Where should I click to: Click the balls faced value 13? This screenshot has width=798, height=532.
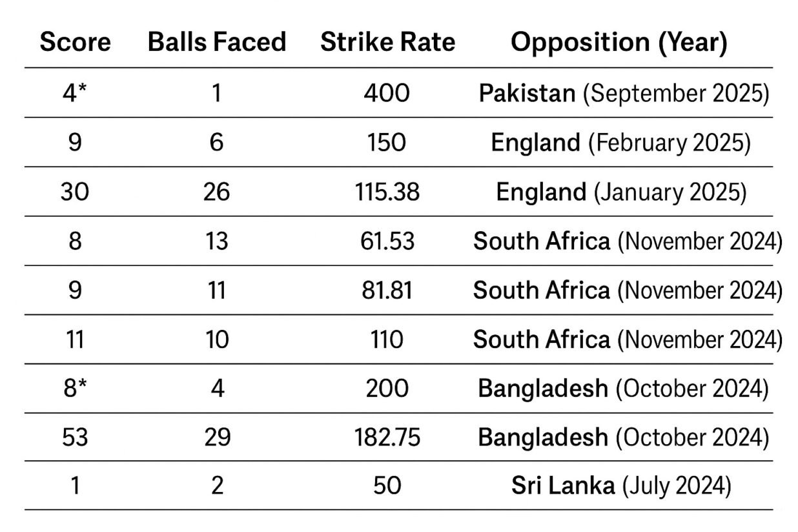(x=216, y=241)
